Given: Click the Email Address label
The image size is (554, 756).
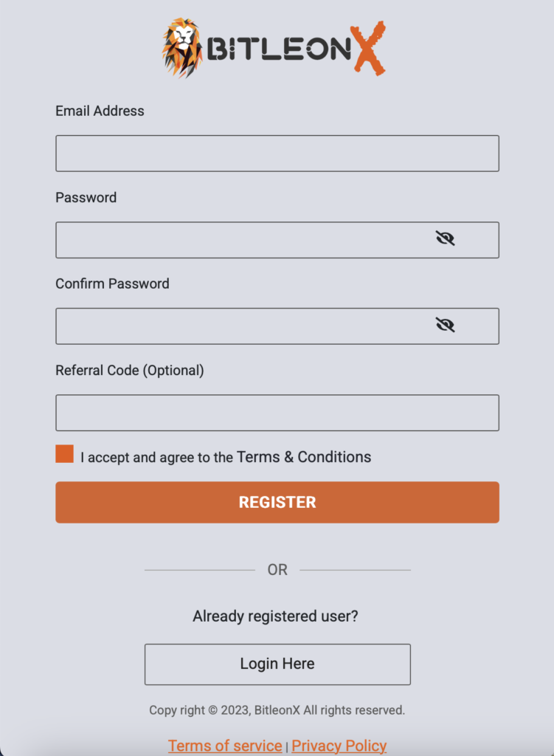Looking at the screenshot, I should tap(100, 111).
